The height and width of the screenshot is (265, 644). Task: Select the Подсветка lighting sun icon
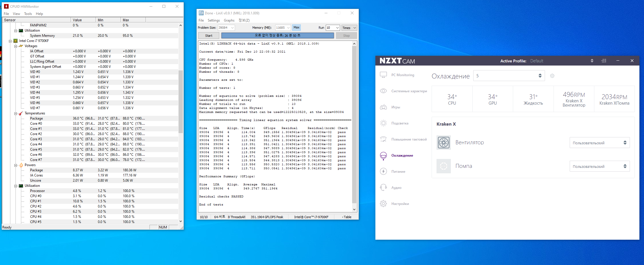click(383, 123)
